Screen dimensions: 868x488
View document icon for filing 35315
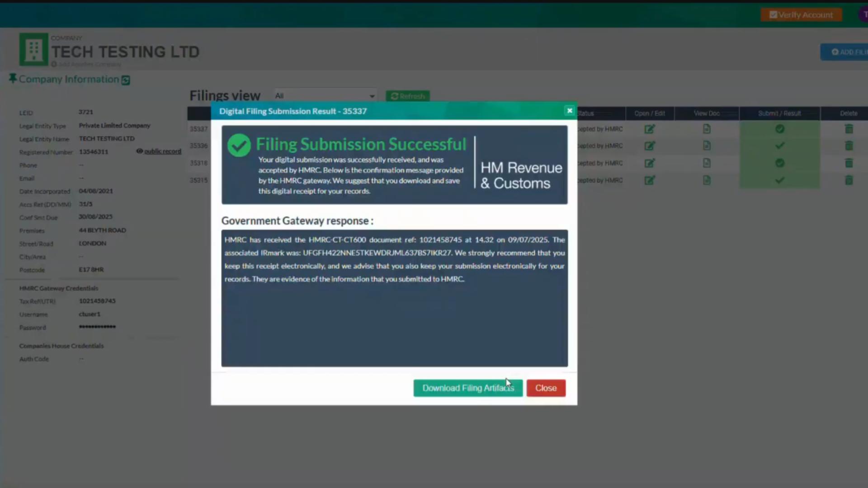(x=707, y=180)
